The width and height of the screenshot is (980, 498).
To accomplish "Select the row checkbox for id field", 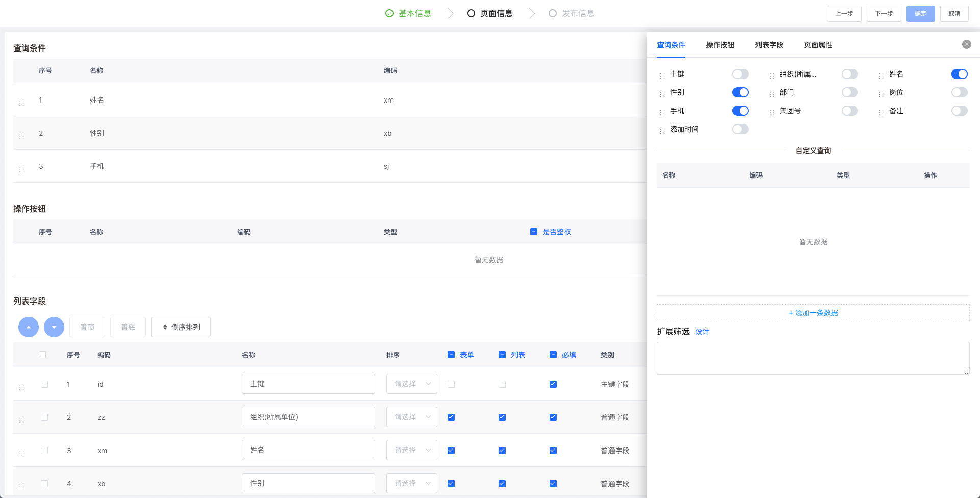I will point(44,384).
